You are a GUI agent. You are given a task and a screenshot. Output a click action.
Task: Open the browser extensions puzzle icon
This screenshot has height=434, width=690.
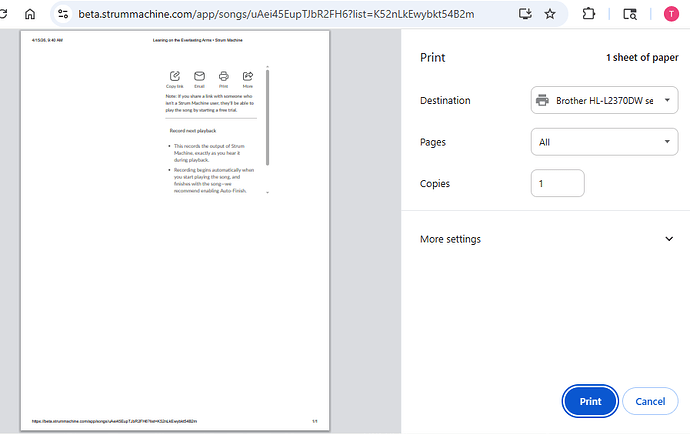pyautogui.click(x=587, y=15)
